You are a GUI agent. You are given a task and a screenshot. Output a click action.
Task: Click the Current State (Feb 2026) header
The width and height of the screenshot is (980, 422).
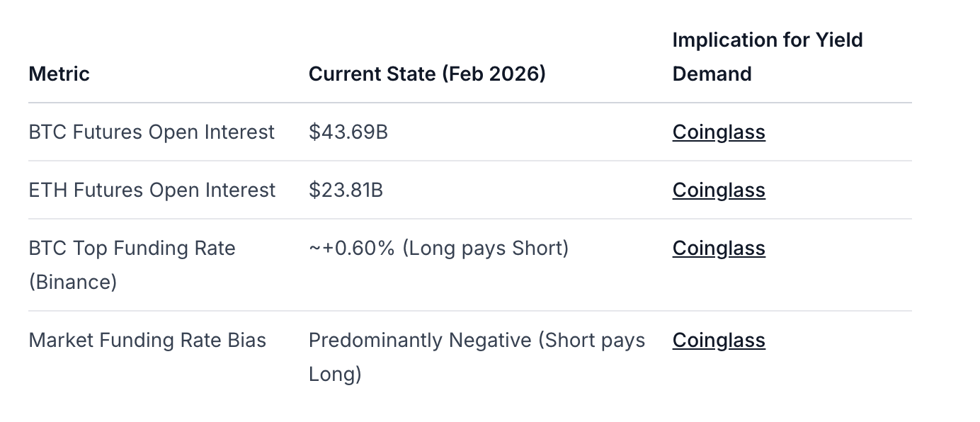click(426, 74)
